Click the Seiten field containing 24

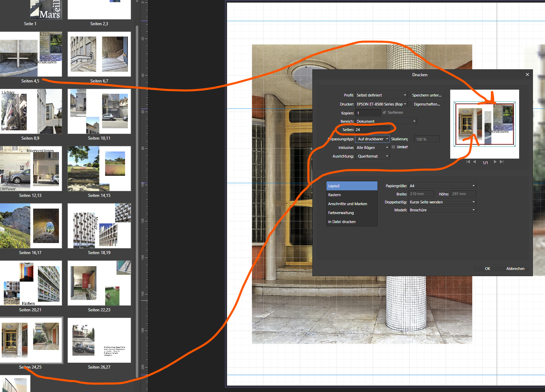pyautogui.click(x=372, y=130)
